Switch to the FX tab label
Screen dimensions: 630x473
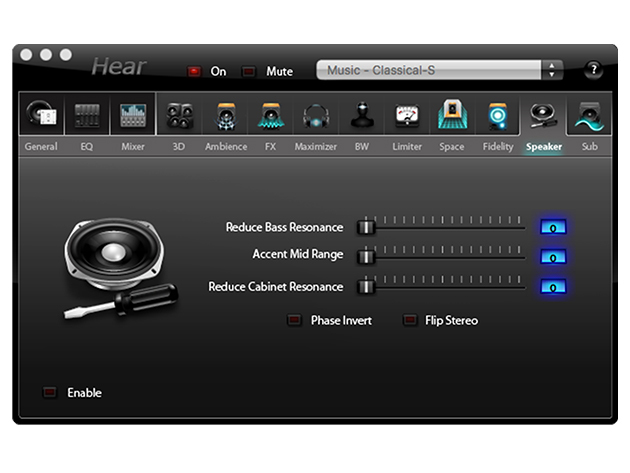270,147
